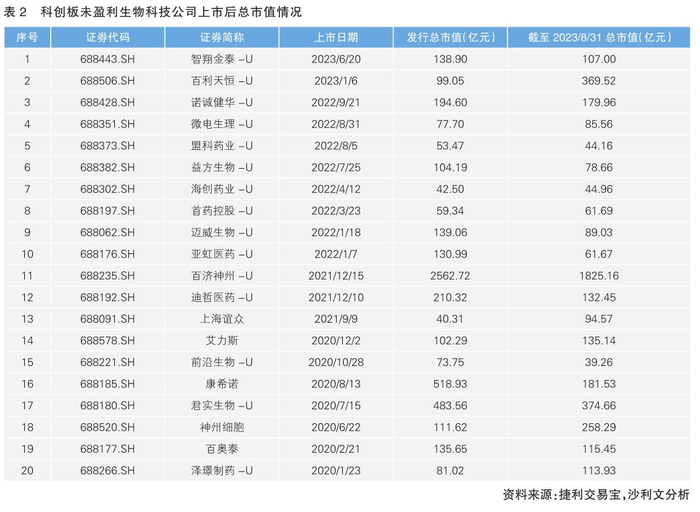The image size is (700, 512).
Task: Click listing date 2023/6/20
Action: (336, 59)
